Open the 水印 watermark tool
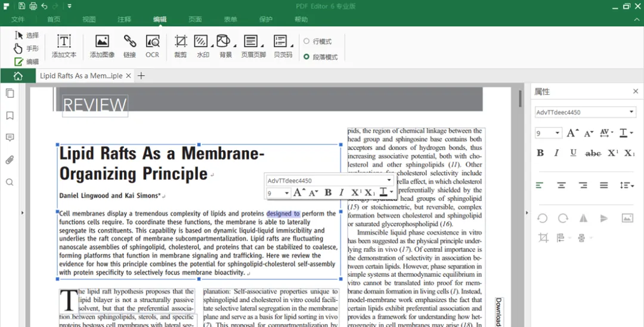The image size is (644, 327). point(203,46)
